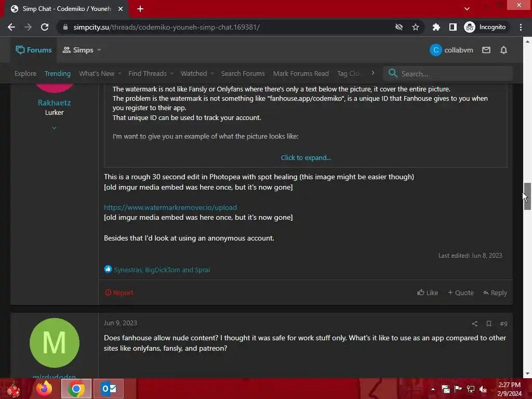Click the blue like reaction icon
Viewport: 532px width, 399px height.
108,270
